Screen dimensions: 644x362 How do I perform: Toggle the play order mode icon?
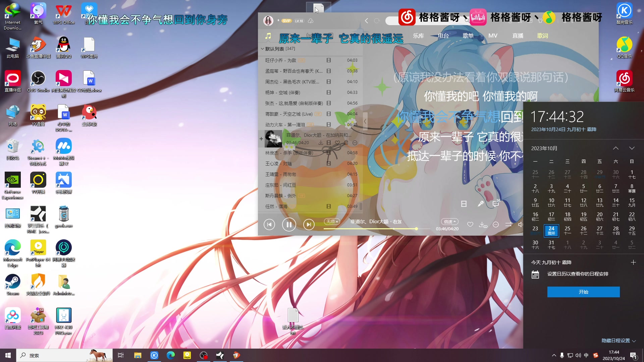[508, 225]
